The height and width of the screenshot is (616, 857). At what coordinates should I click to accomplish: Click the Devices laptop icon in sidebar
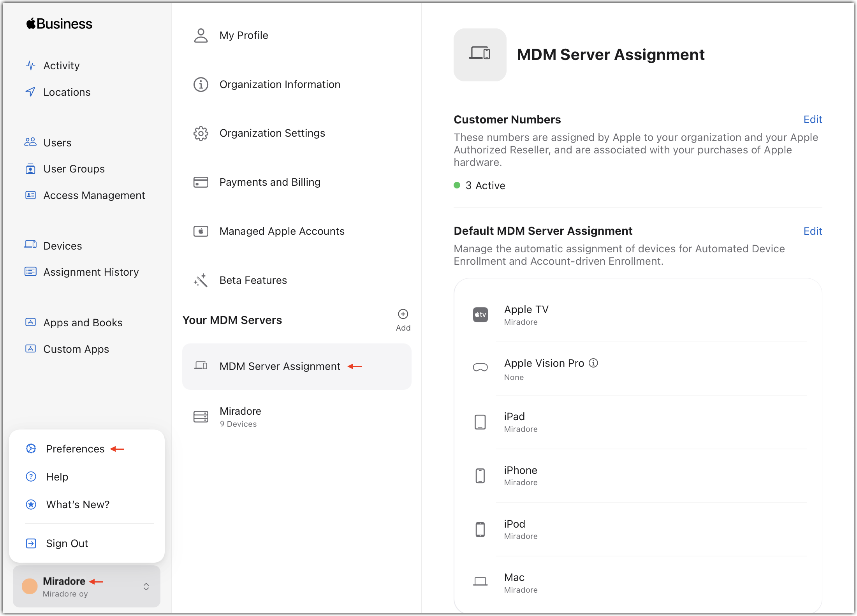pyautogui.click(x=30, y=245)
